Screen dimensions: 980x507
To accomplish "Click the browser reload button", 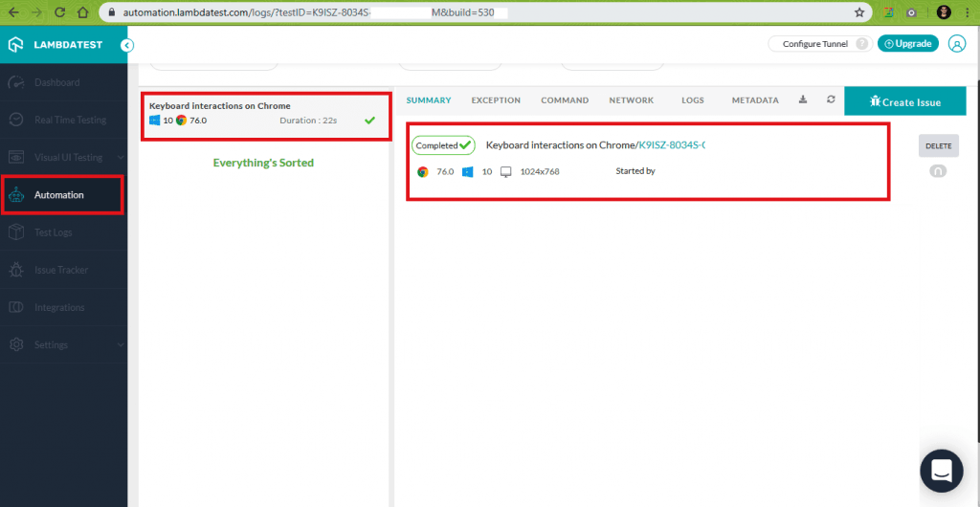I will pyautogui.click(x=60, y=12).
